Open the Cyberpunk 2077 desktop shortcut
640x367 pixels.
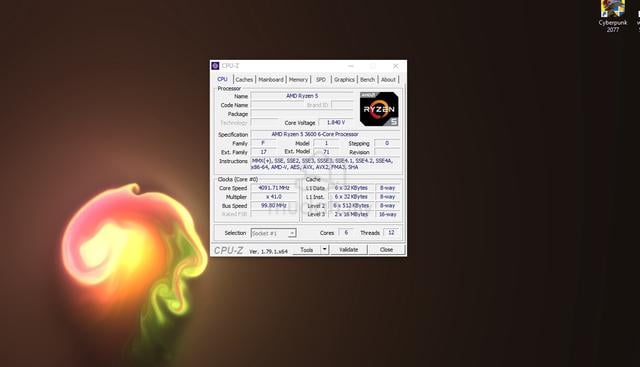coord(612,16)
